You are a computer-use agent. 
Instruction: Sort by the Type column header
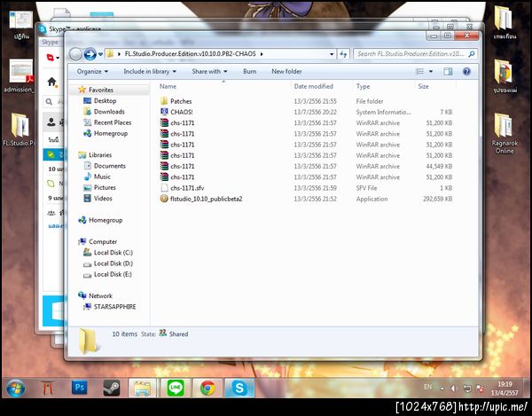(363, 86)
